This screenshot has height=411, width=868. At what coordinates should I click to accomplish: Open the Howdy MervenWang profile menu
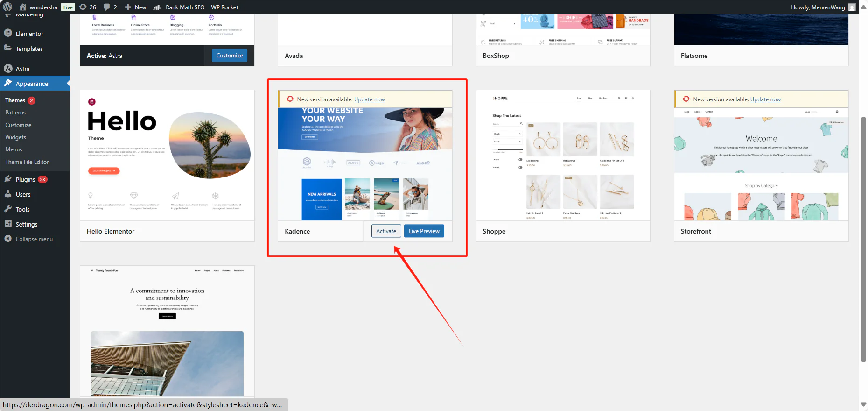coord(818,7)
